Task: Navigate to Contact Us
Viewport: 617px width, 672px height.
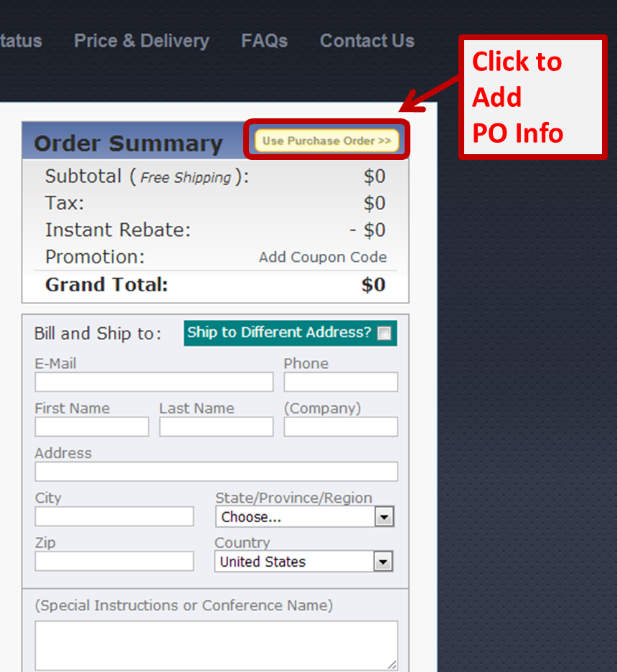Action: coord(367,41)
